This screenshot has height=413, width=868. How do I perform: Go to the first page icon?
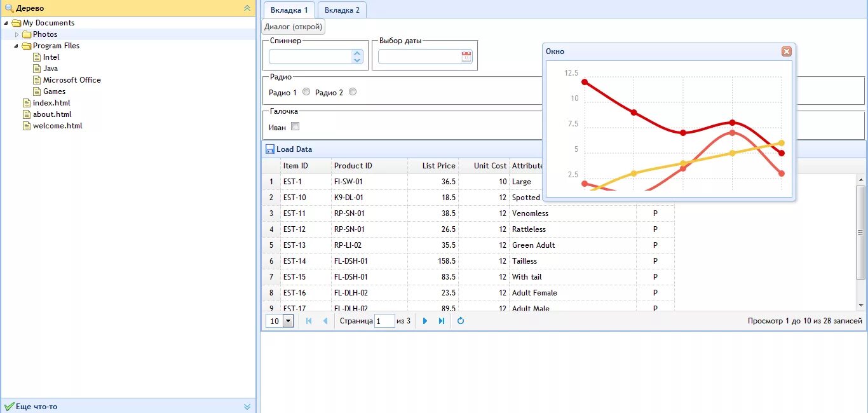(309, 321)
